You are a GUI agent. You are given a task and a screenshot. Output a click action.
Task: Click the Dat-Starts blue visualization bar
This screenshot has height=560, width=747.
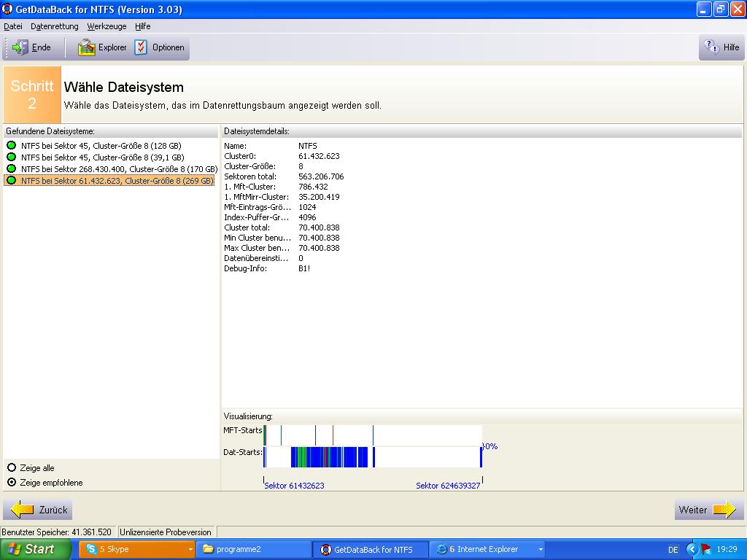click(x=373, y=457)
